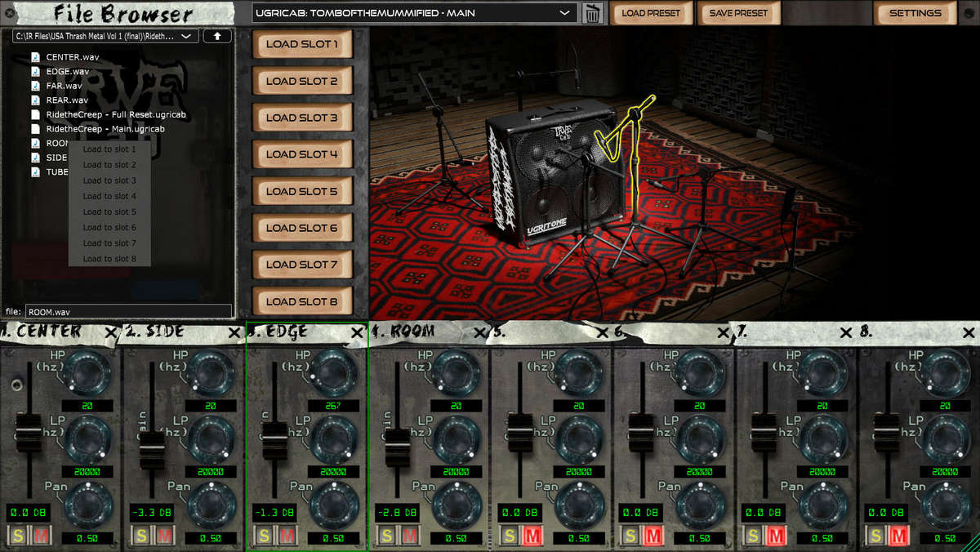Click the LOAD SLOT 1 button
The width and height of the screenshot is (980, 552).
click(x=302, y=44)
